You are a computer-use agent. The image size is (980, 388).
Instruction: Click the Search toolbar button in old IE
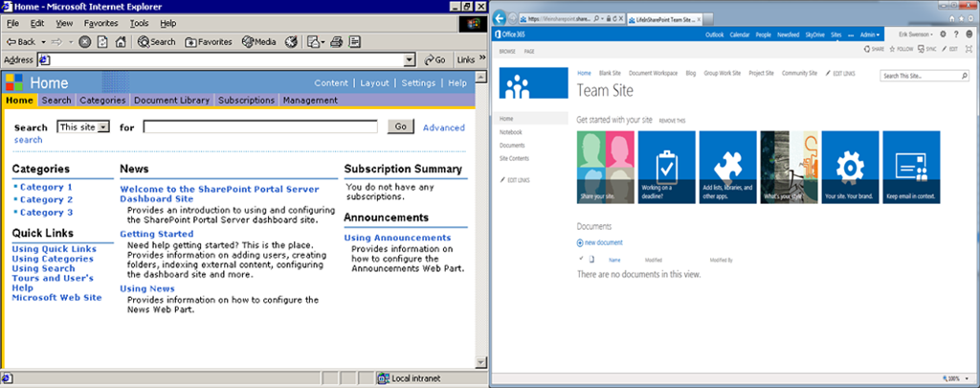tap(157, 42)
